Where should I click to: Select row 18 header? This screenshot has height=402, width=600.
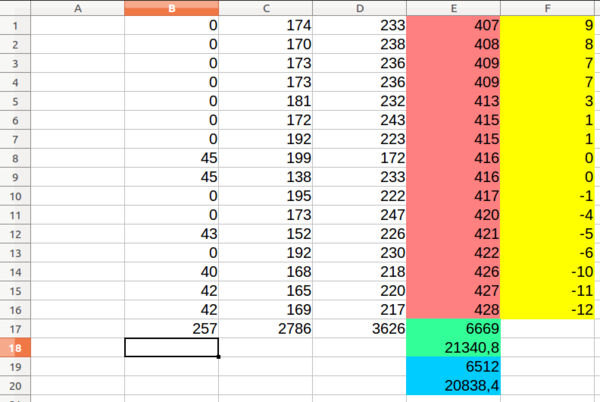pyautogui.click(x=15, y=348)
